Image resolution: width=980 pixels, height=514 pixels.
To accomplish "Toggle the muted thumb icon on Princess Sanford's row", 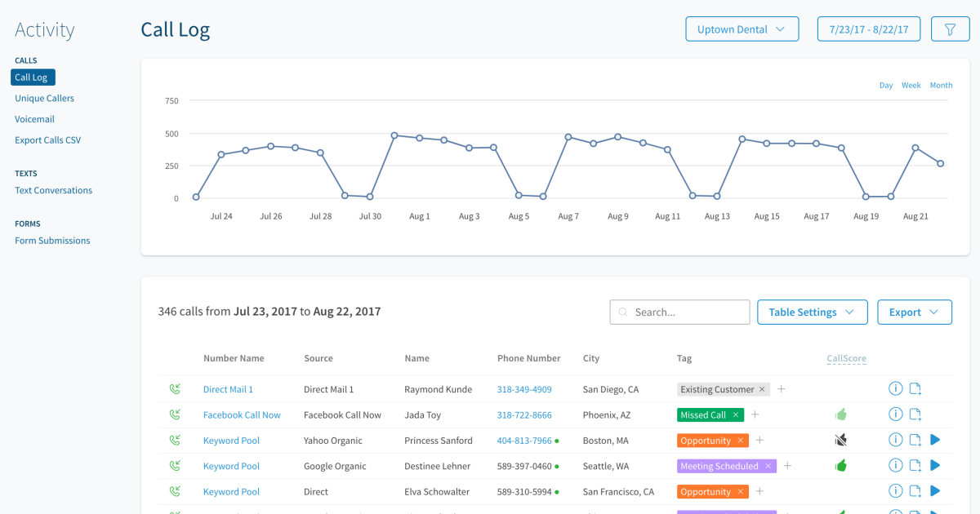I will click(840, 440).
